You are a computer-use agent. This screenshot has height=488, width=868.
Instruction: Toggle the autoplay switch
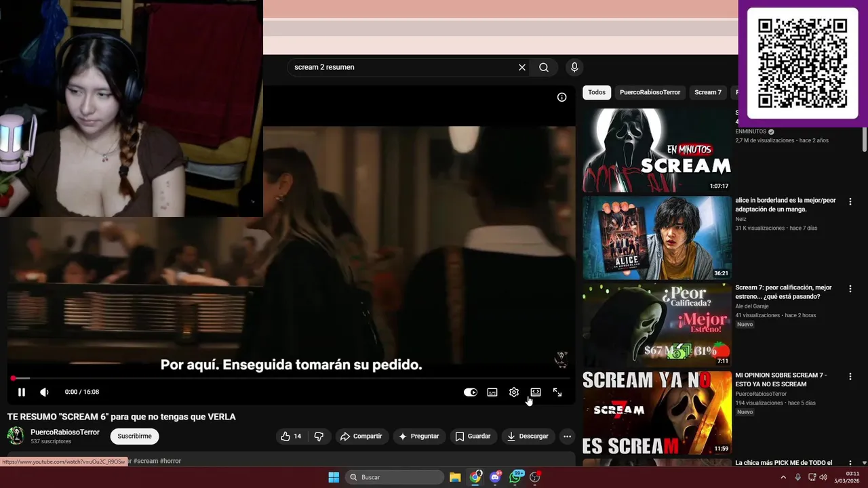471,392
